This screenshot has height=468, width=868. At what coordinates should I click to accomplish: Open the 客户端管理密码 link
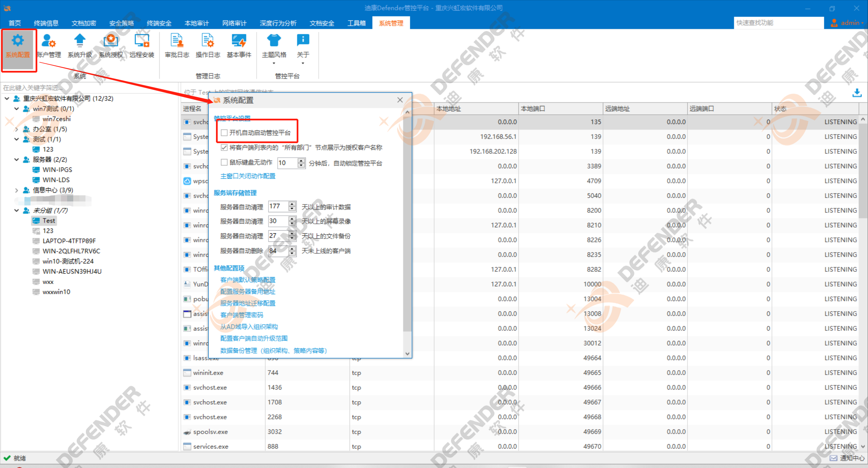(x=241, y=315)
